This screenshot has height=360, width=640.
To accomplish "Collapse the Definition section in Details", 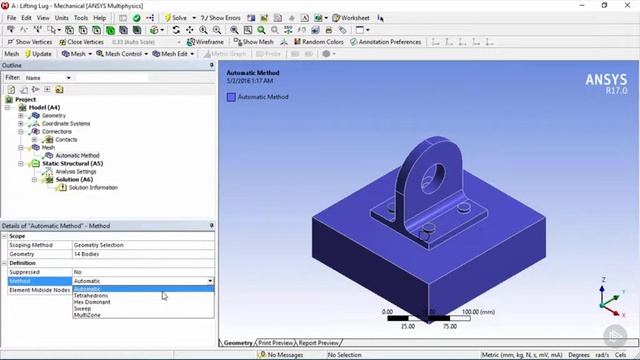I will [x=4, y=263].
